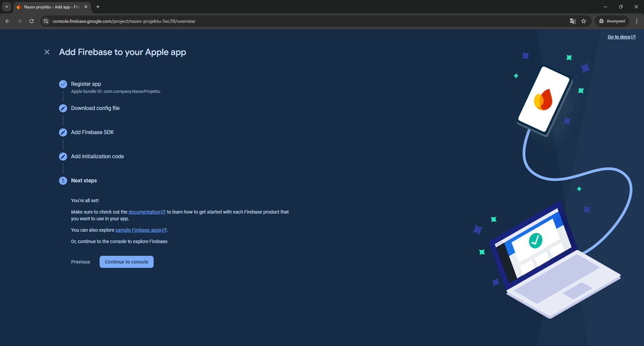Click the Download config file pencil icon

pos(63,108)
